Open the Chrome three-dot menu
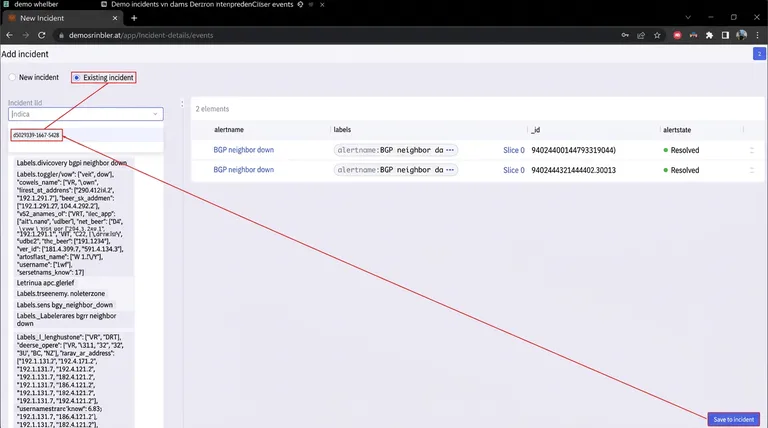 [x=758, y=35]
